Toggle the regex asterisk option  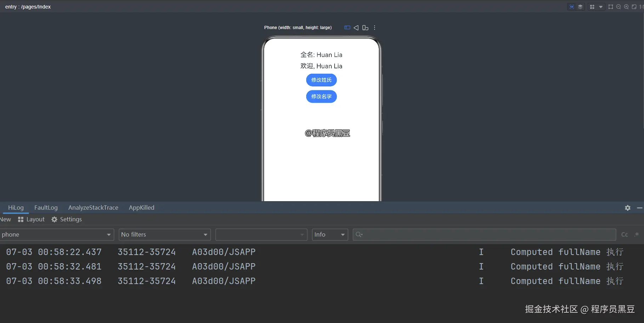point(637,234)
